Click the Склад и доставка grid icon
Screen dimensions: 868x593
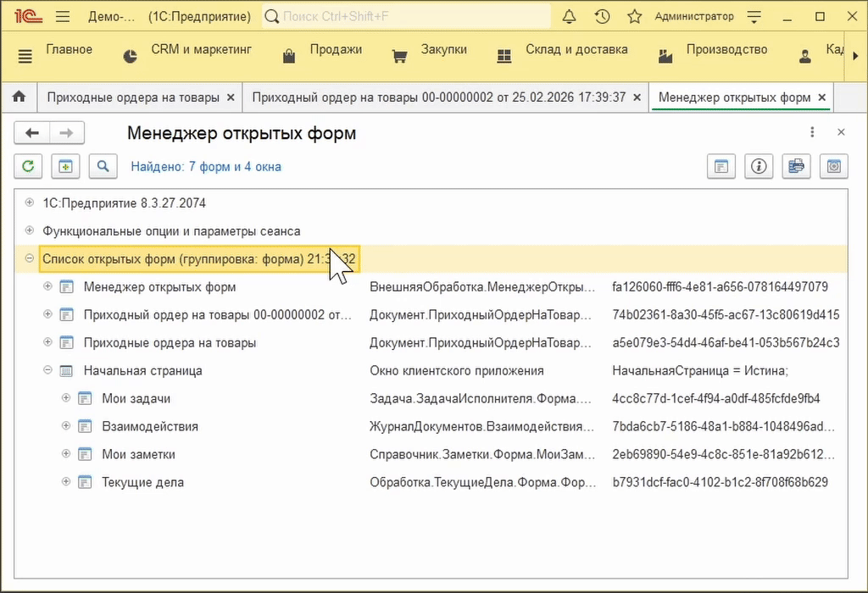pos(504,56)
